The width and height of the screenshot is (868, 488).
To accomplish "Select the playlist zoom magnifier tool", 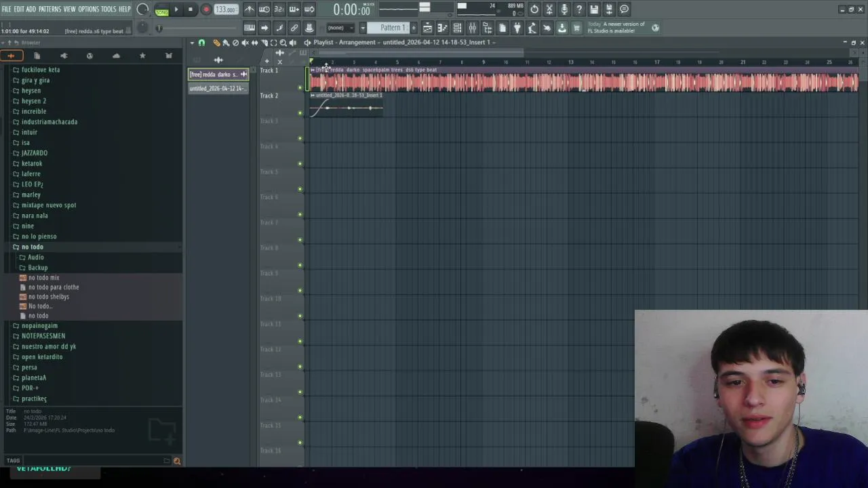I will [x=283, y=43].
